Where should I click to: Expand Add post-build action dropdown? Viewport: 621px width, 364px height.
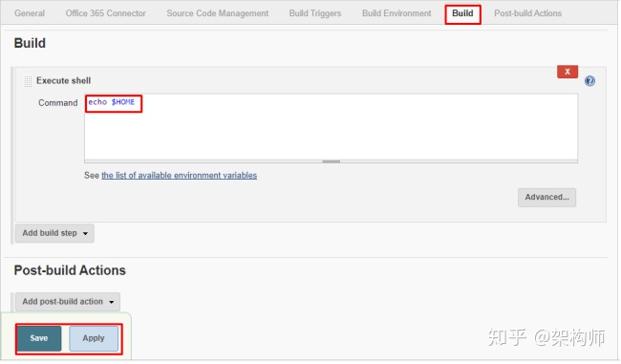(68, 301)
